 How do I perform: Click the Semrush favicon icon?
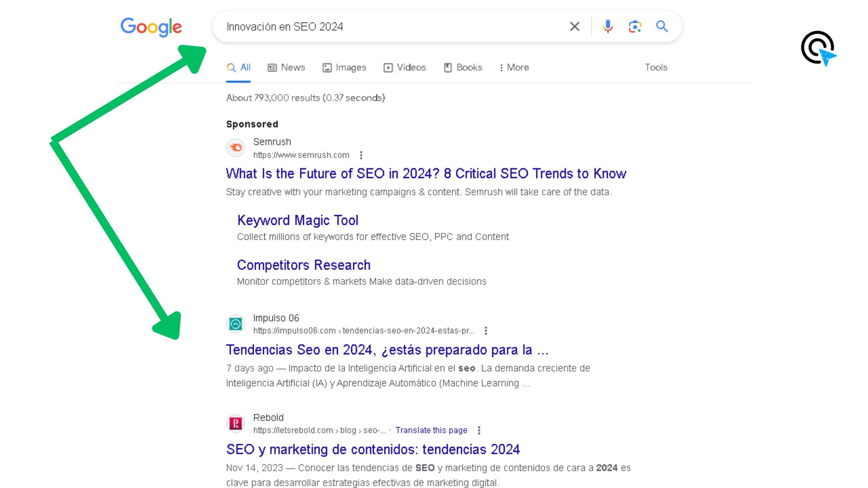click(236, 147)
